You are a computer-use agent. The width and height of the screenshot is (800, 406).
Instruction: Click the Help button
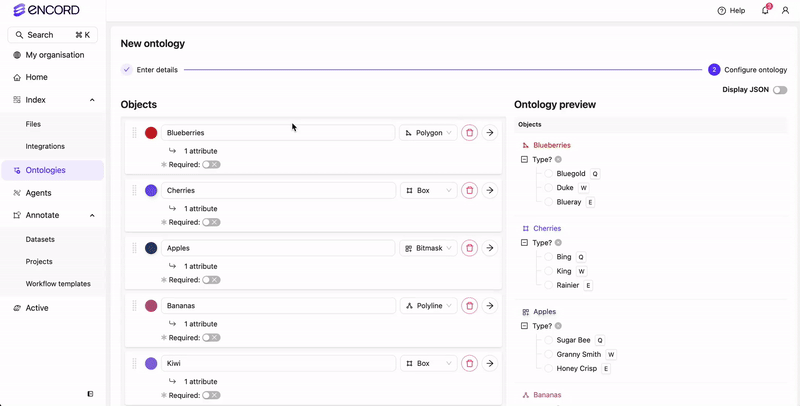pos(731,10)
